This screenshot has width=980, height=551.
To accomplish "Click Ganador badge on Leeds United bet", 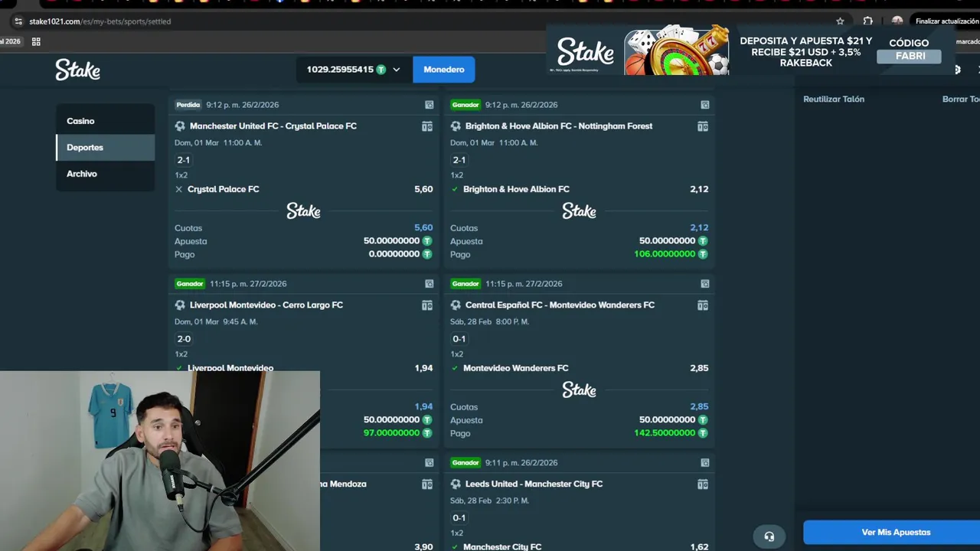I will tap(465, 463).
